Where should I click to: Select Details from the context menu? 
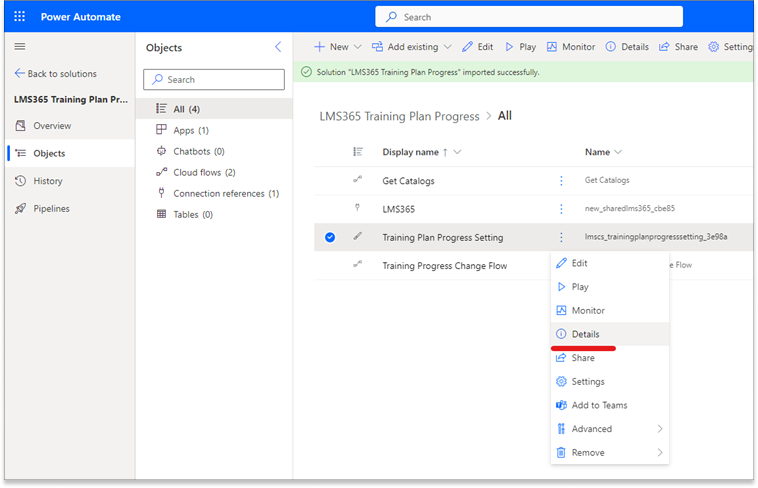coord(585,334)
